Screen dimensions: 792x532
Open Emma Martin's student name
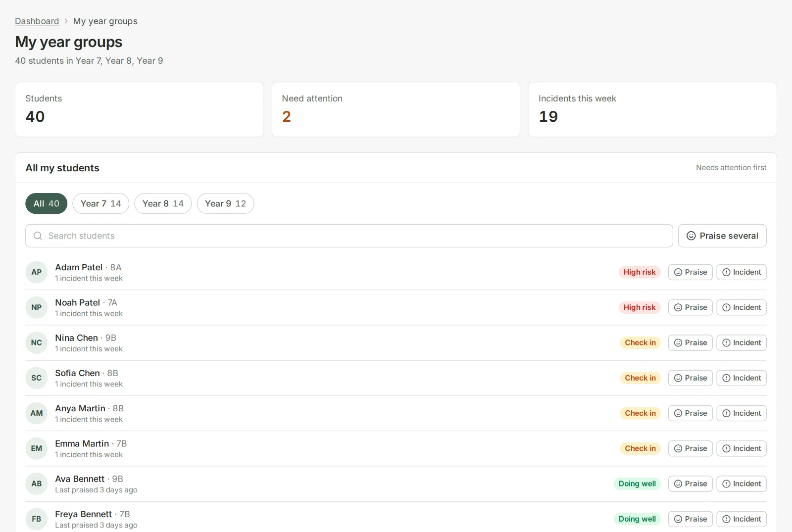pyautogui.click(x=82, y=443)
